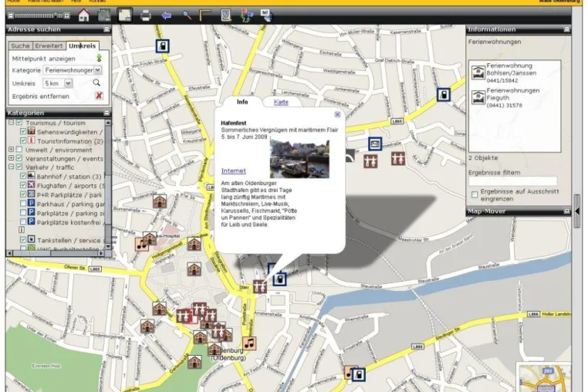Click the zoom level slider track
Screen dimensions: 588x392
(39, 15)
